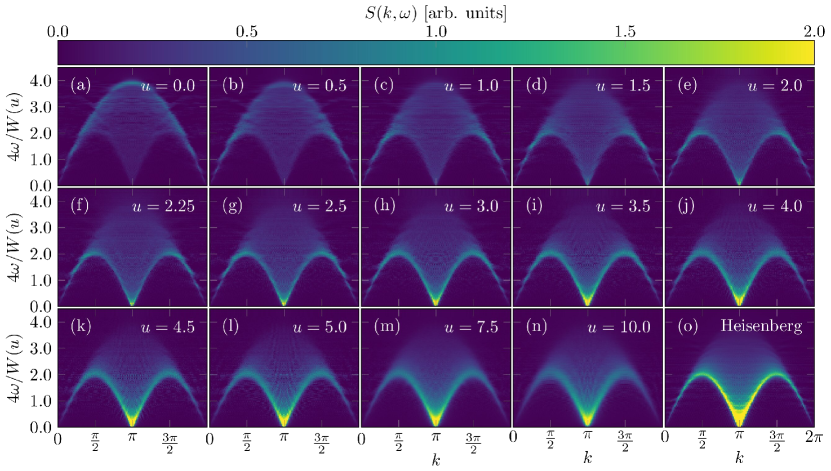Viewport: 831px width, 471px height.
Task: Click the top row 4ω/W(u) axis label
Action: (15, 127)
